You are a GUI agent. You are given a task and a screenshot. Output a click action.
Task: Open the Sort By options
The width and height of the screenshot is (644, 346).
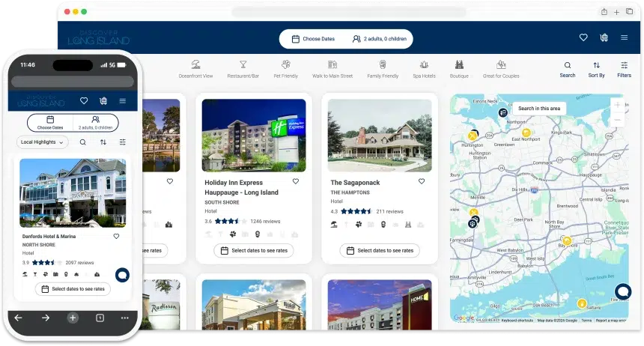596,66
